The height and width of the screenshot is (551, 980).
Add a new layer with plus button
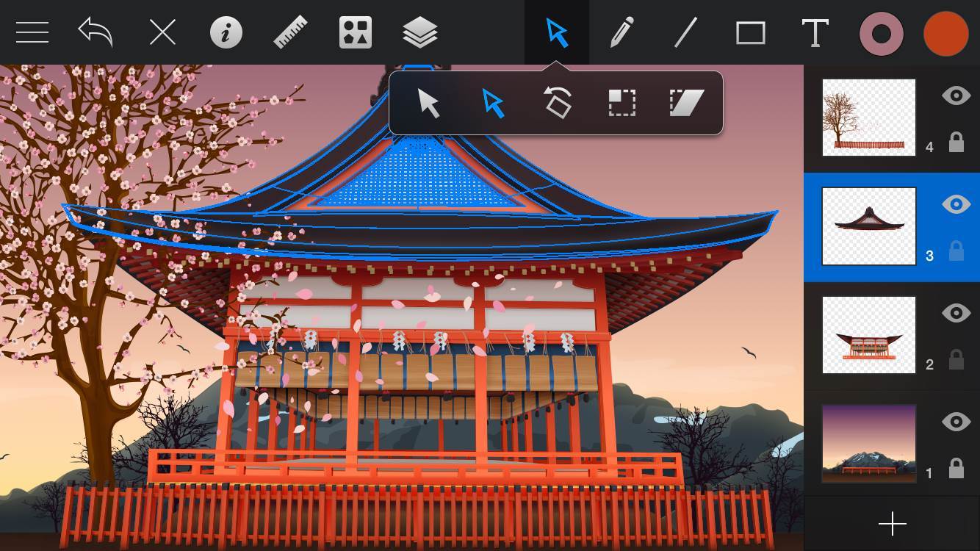[x=892, y=524]
